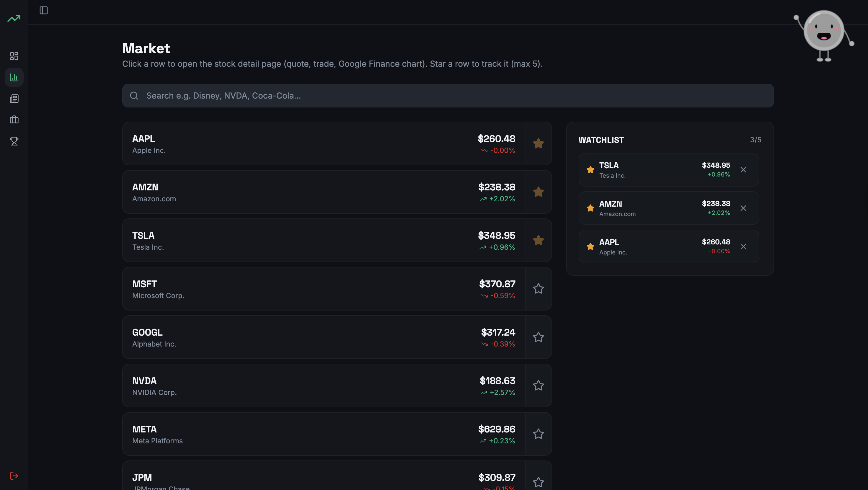Open the TSLA row in market list
Image resolution: width=868 pixels, height=490 pixels.
point(303,241)
